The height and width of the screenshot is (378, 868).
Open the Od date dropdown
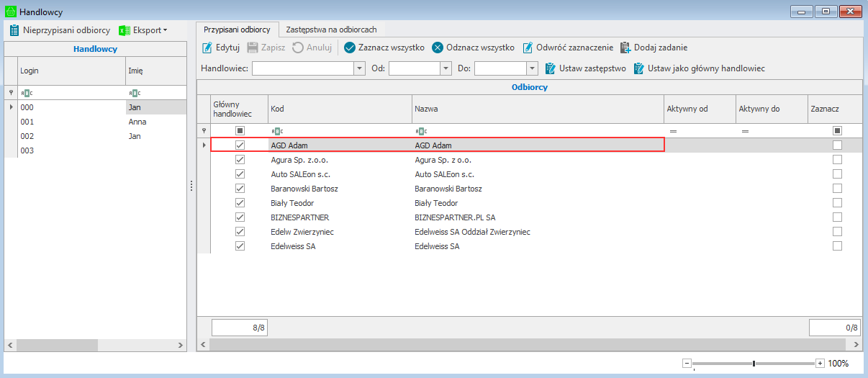(446, 68)
